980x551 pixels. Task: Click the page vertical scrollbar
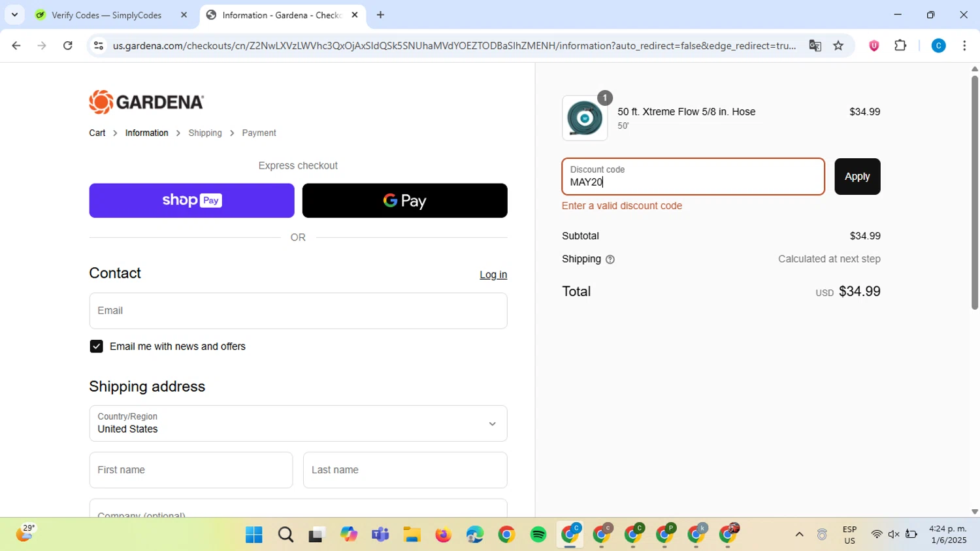coord(975,192)
